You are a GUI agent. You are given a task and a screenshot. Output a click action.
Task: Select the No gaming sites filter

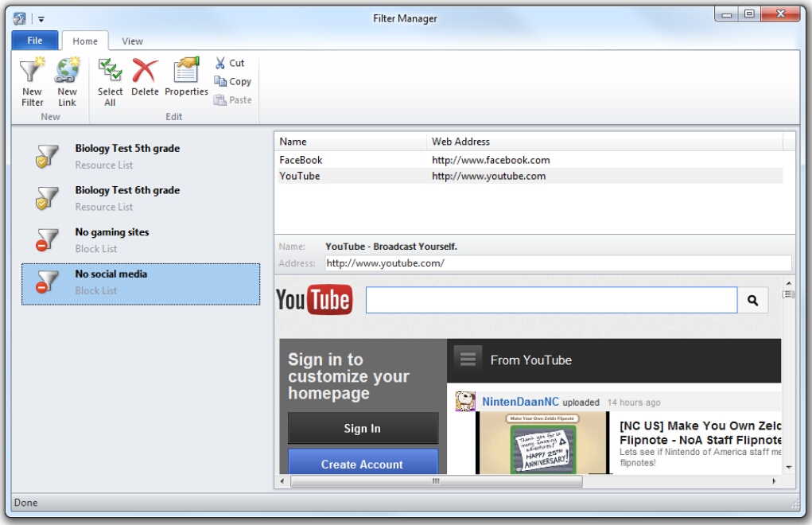tap(141, 240)
